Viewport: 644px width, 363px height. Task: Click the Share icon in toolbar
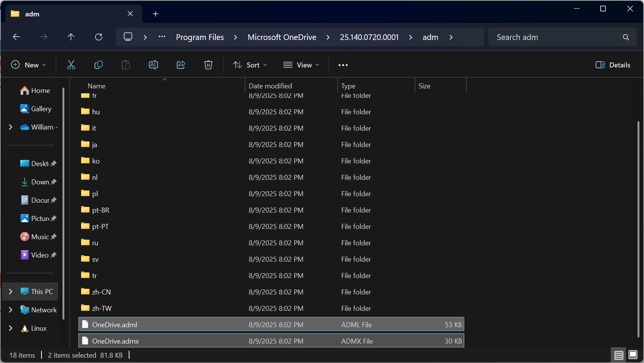pos(181,65)
